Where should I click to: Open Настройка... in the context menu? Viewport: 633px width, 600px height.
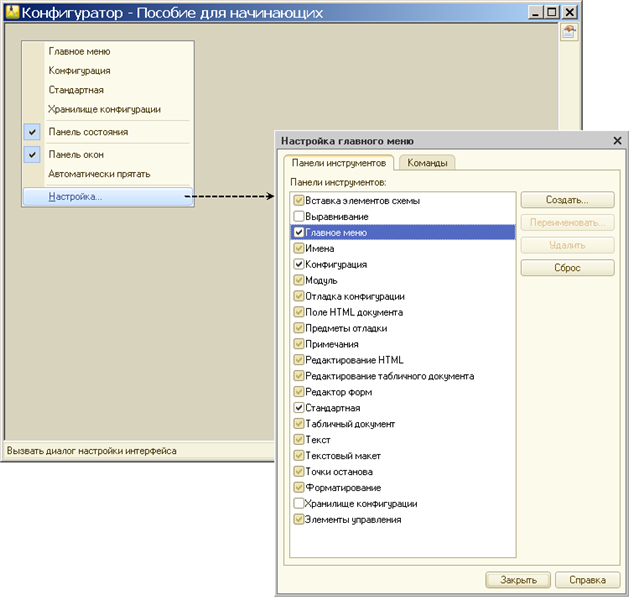(x=75, y=197)
